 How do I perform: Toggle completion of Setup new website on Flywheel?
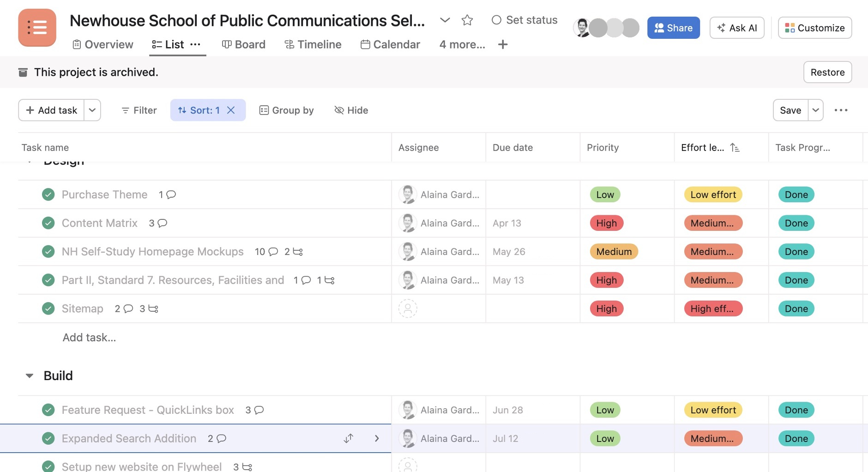click(48, 466)
